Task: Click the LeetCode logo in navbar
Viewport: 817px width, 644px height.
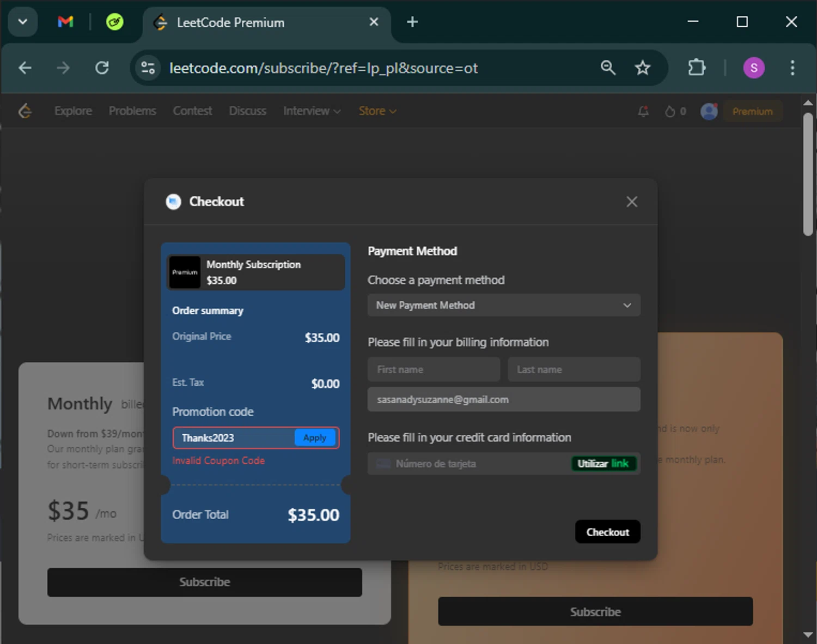Action: click(25, 111)
